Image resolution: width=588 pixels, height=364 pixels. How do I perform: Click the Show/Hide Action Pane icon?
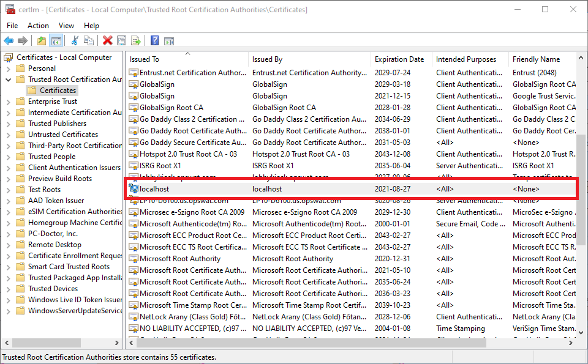point(169,40)
